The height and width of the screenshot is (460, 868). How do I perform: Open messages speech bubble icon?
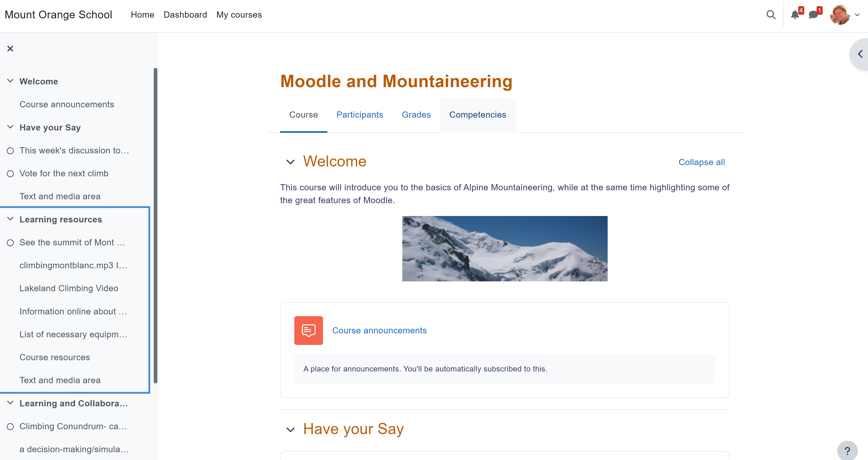[x=813, y=15]
